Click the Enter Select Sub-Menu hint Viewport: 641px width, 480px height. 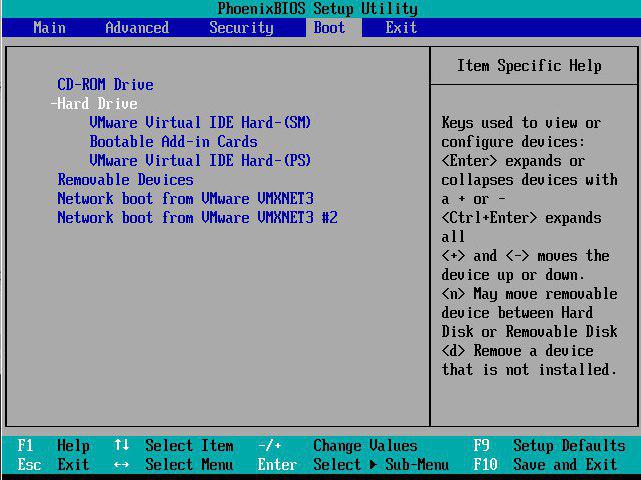[x=353, y=464]
